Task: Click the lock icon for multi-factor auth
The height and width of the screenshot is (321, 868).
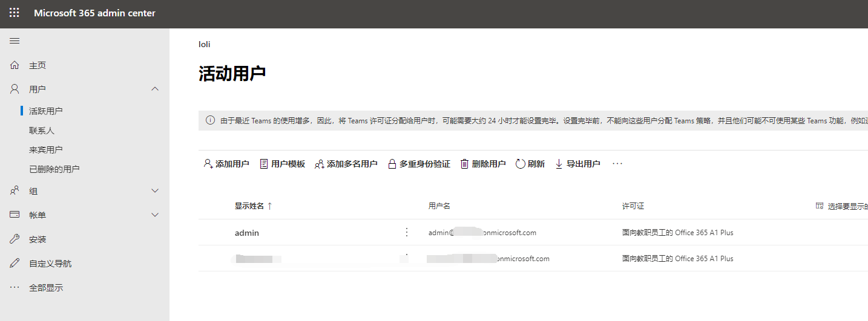Action: pyautogui.click(x=392, y=164)
